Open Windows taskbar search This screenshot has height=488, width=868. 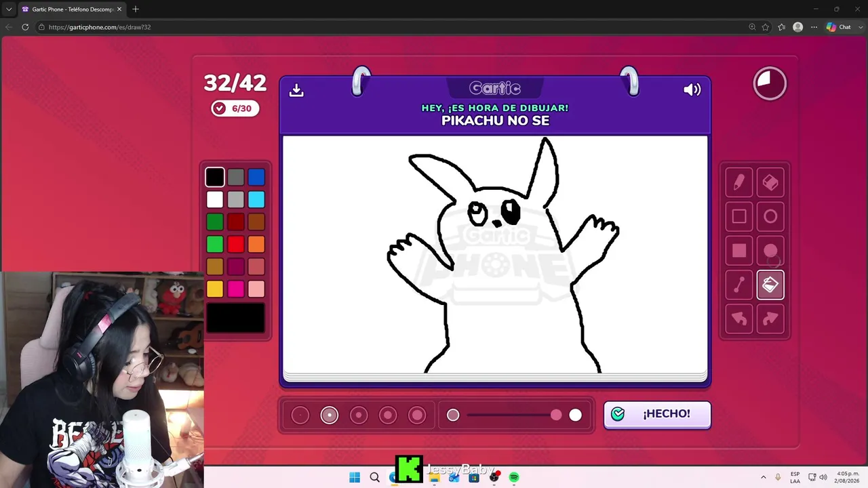[375, 477]
